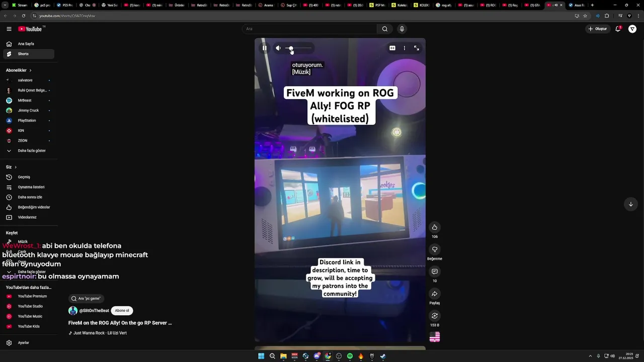Image resolution: width=644 pixels, height=362 pixels.
Task: Go back in browser
Action: 5,16
